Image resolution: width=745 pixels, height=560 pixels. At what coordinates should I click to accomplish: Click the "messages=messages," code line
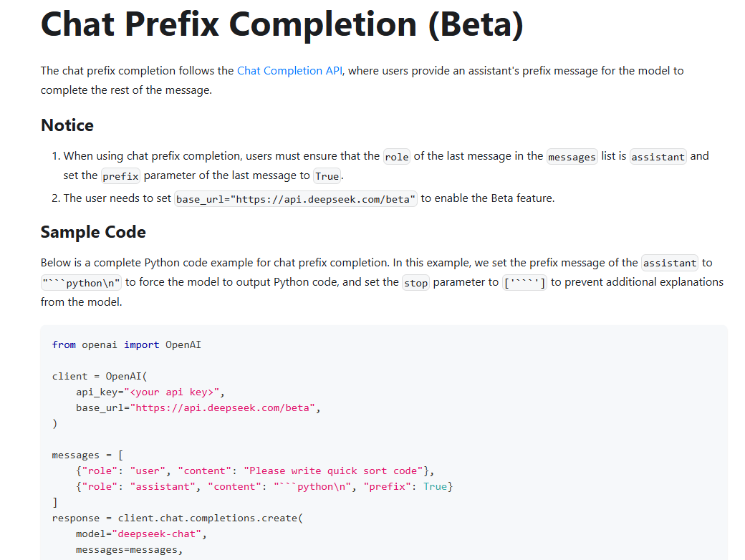130,550
